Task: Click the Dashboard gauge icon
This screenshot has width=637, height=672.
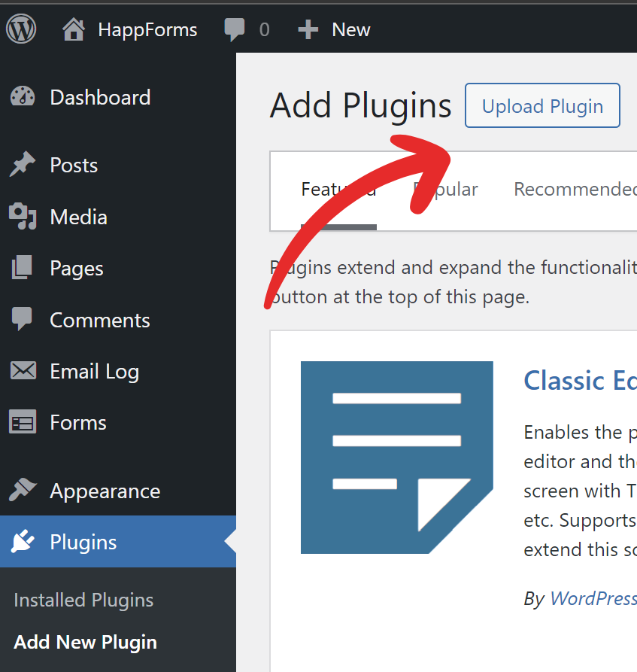Action: 23,96
